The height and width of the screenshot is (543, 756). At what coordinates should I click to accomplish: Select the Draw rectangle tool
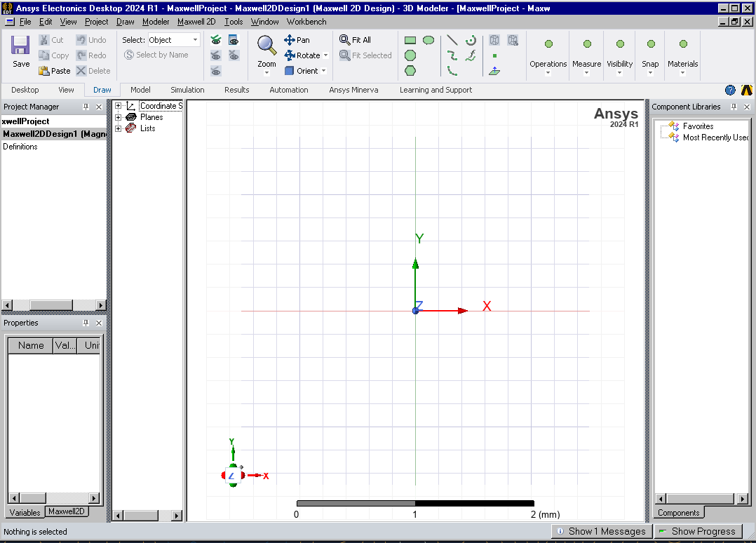[410, 41]
